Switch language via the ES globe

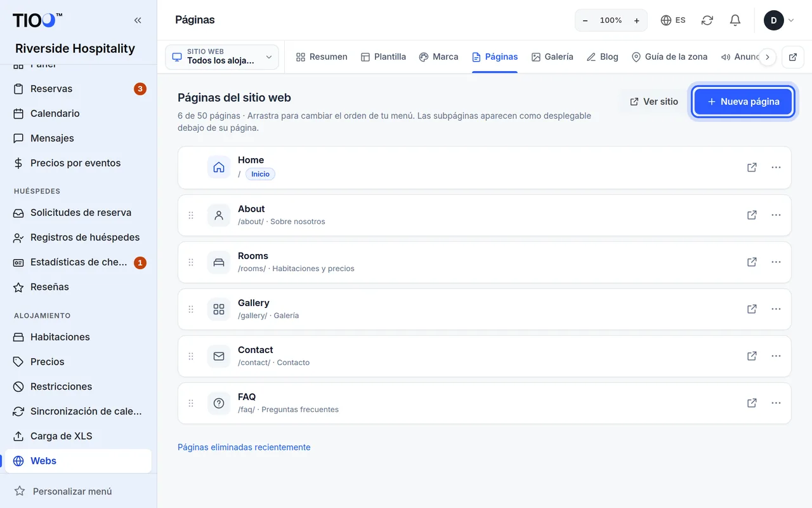point(673,20)
